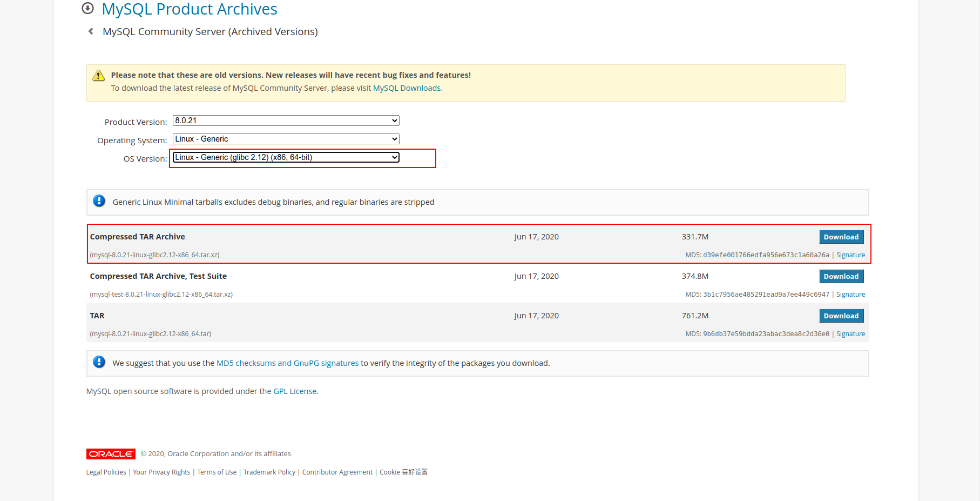
Task: Open Signature link for the TAR package
Action: coord(850,334)
